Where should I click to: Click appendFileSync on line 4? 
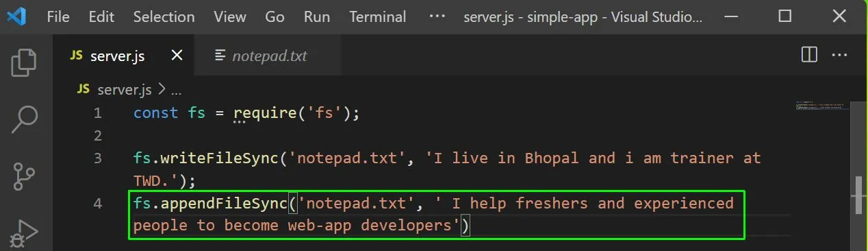pyautogui.click(x=224, y=204)
